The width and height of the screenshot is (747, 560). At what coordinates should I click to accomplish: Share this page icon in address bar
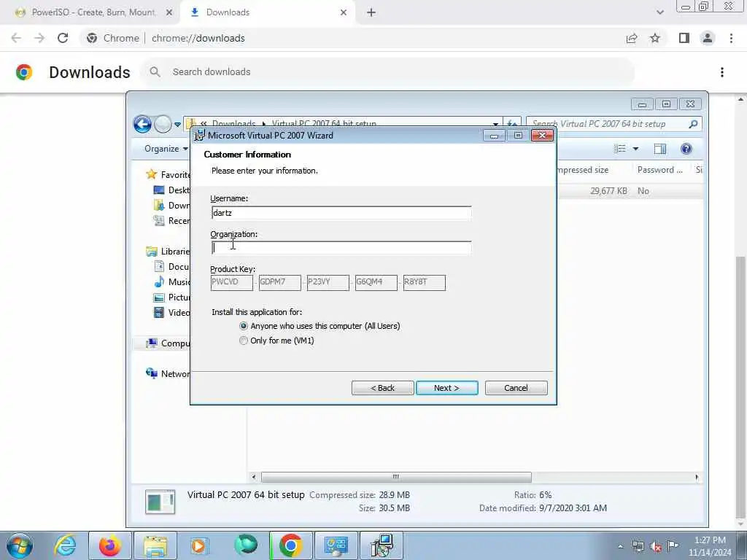tap(632, 38)
